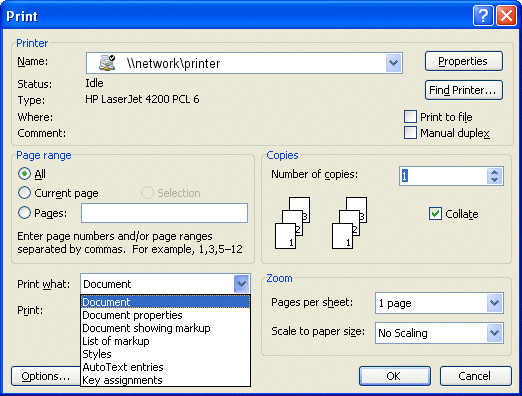Image resolution: width=522 pixels, height=396 pixels.
Task: Click Find Printer button
Action: pyautogui.click(x=464, y=90)
